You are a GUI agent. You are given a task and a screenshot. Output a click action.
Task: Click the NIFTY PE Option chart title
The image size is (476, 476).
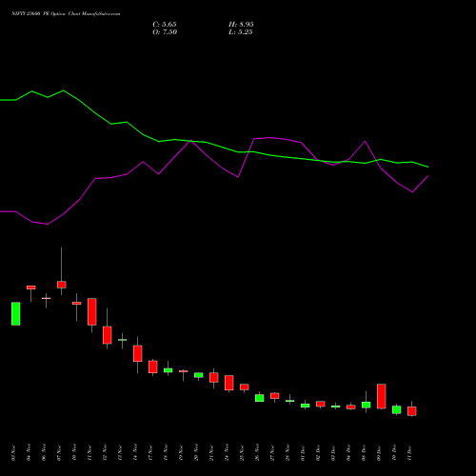click(x=66, y=14)
